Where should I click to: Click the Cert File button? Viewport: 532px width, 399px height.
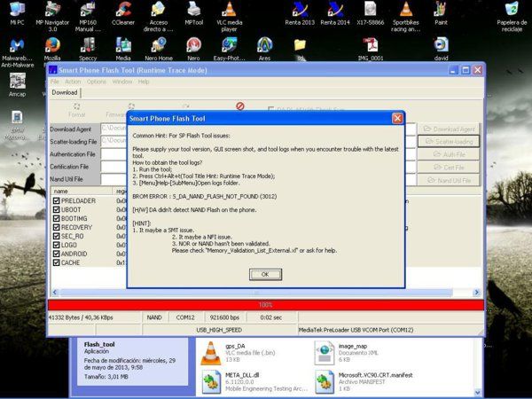449,168
